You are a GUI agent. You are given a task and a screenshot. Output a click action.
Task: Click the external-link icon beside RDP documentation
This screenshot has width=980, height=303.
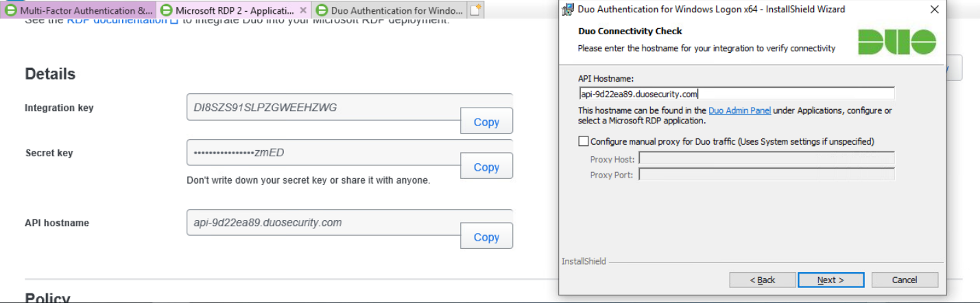[x=174, y=21]
